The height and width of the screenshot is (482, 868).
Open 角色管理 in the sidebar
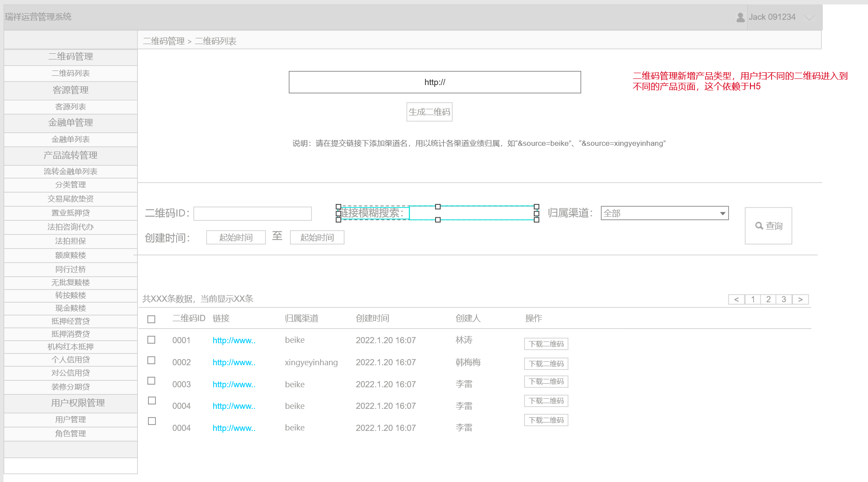[70, 434]
